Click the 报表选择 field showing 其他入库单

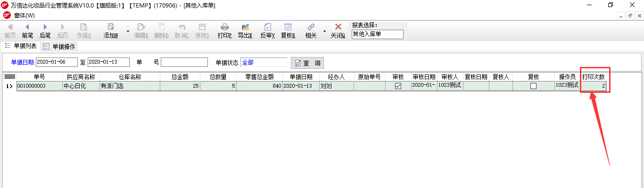pos(378,34)
